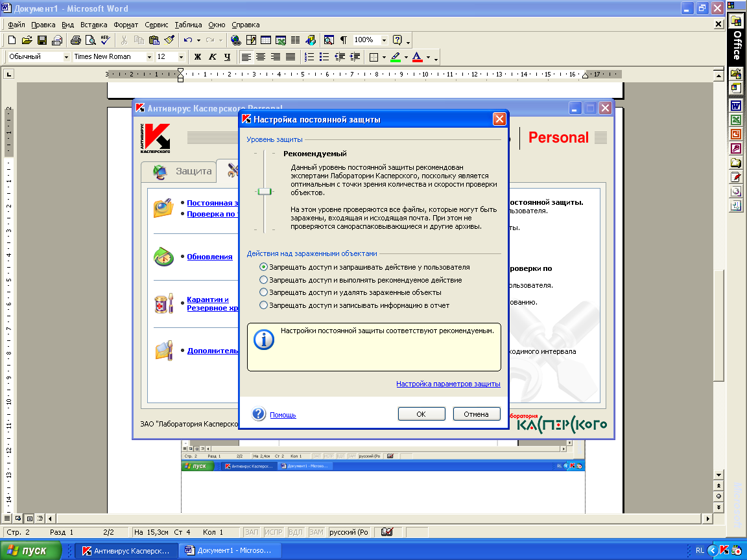Create a new blank Word document
Screen dimensions: 747x560
click(x=12, y=40)
